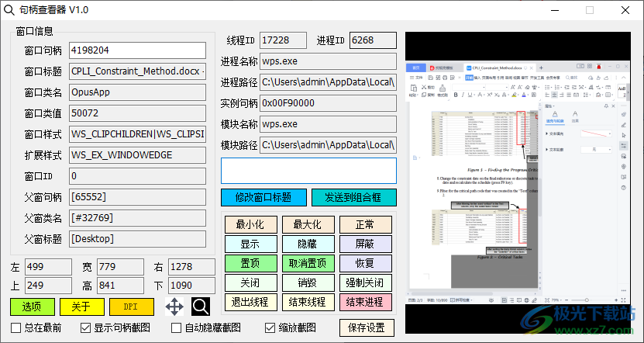Screen dimensions: 644x343
Task: Enable the 总在最前 checkbox
Action: point(16,327)
